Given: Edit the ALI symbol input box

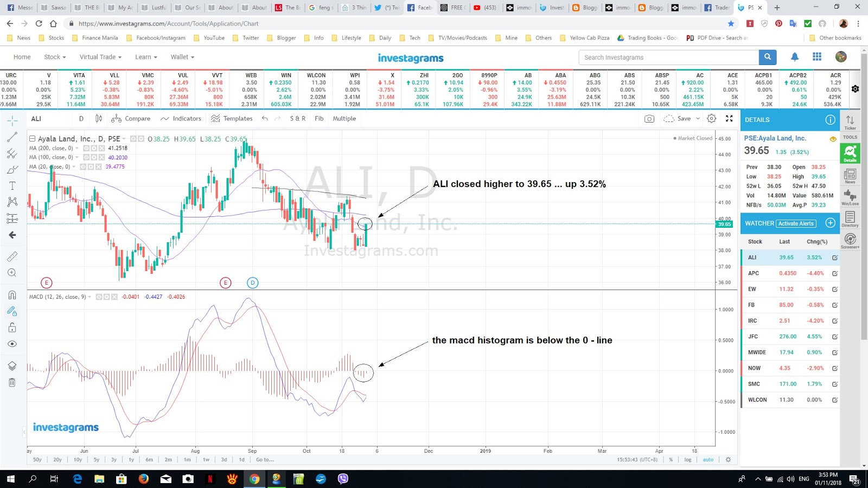Looking at the screenshot, I should pos(50,118).
